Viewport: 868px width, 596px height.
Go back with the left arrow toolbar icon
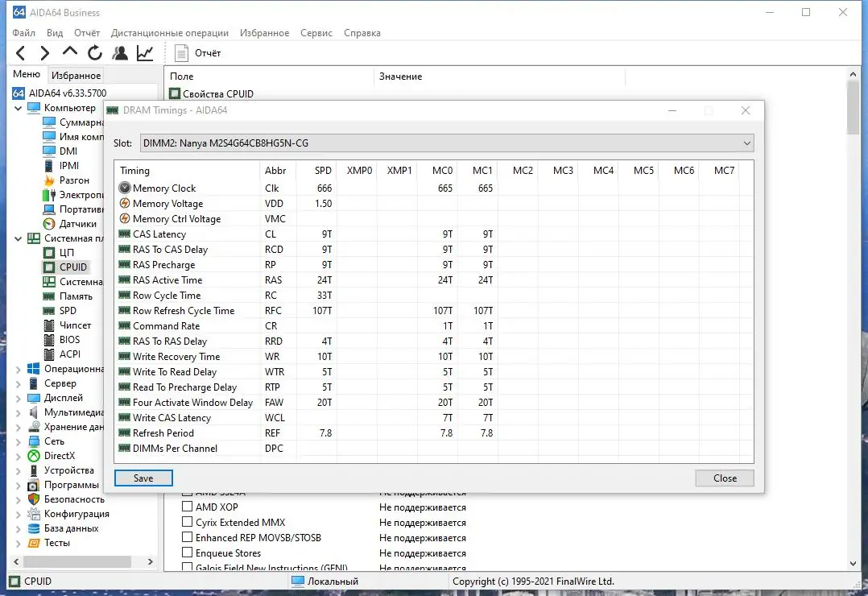[x=20, y=53]
